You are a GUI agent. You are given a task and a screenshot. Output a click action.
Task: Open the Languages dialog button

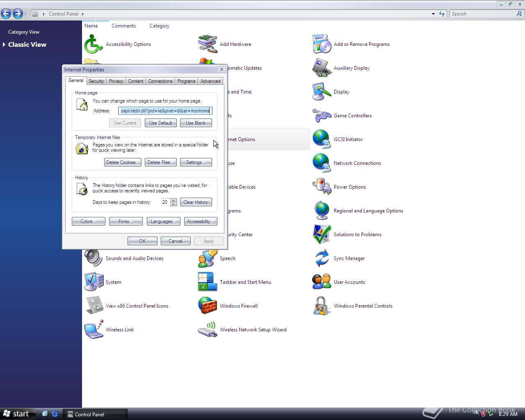(x=164, y=221)
